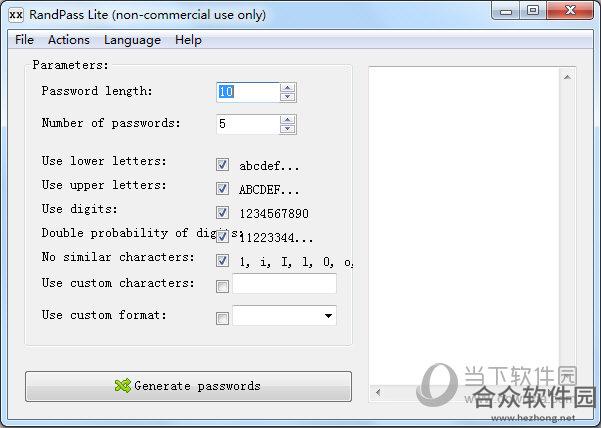This screenshot has width=601, height=428.
Task: Toggle the Use lower letters checkbox
Action: coord(222,165)
